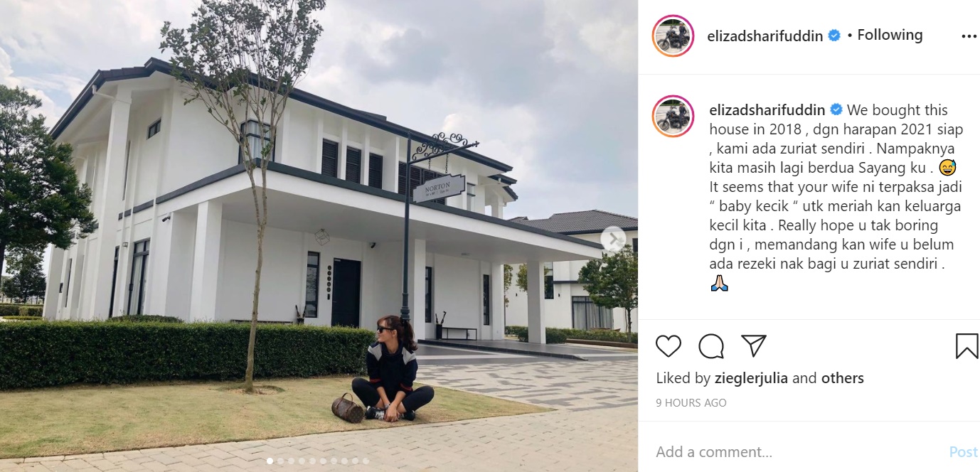Show the list of others who liked

click(843, 378)
